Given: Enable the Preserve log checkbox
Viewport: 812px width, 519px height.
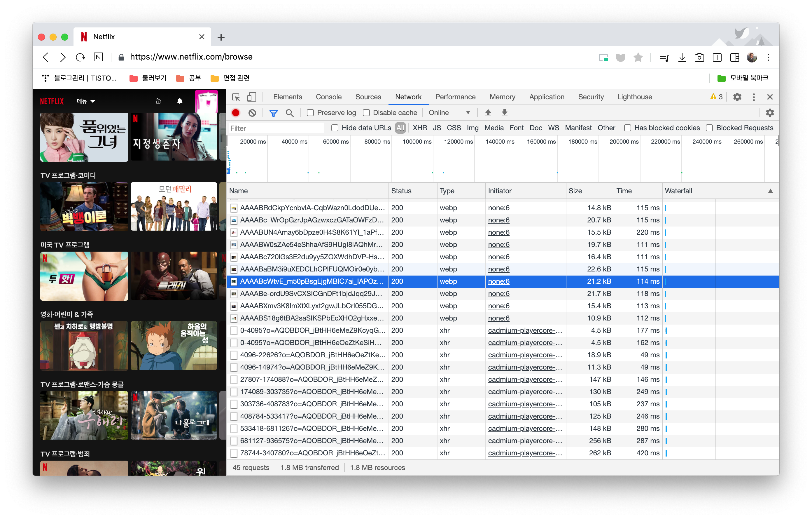Looking at the screenshot, I should point(310,113).
